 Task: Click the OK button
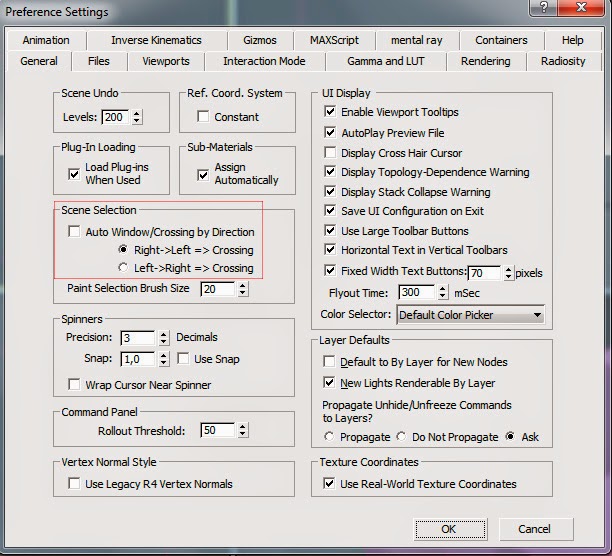coord(450,529)
